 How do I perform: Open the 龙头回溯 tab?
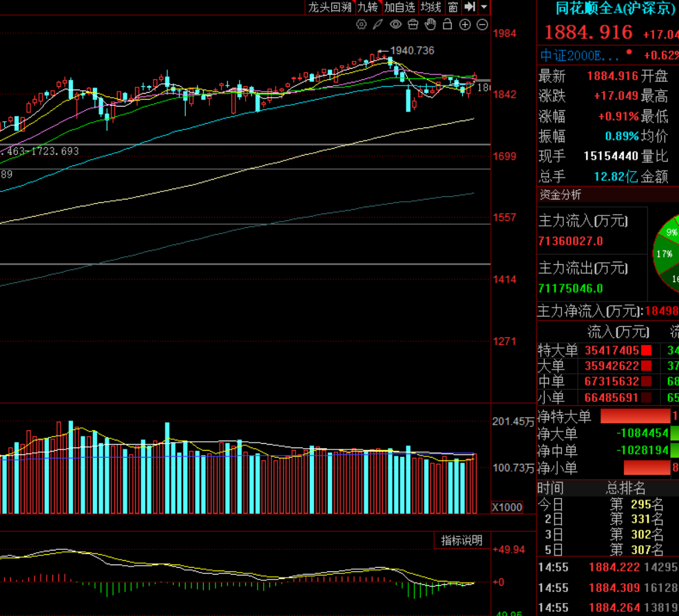click(x=330, y=7)
